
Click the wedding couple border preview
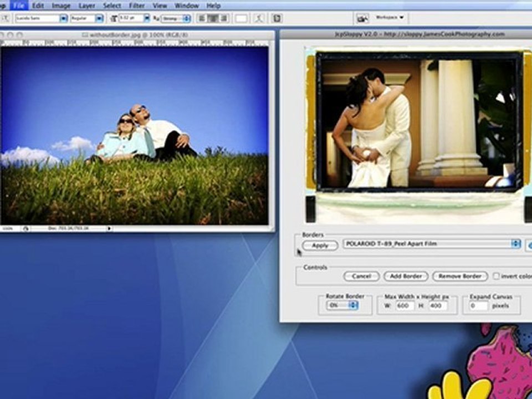[x=418, y=136]
